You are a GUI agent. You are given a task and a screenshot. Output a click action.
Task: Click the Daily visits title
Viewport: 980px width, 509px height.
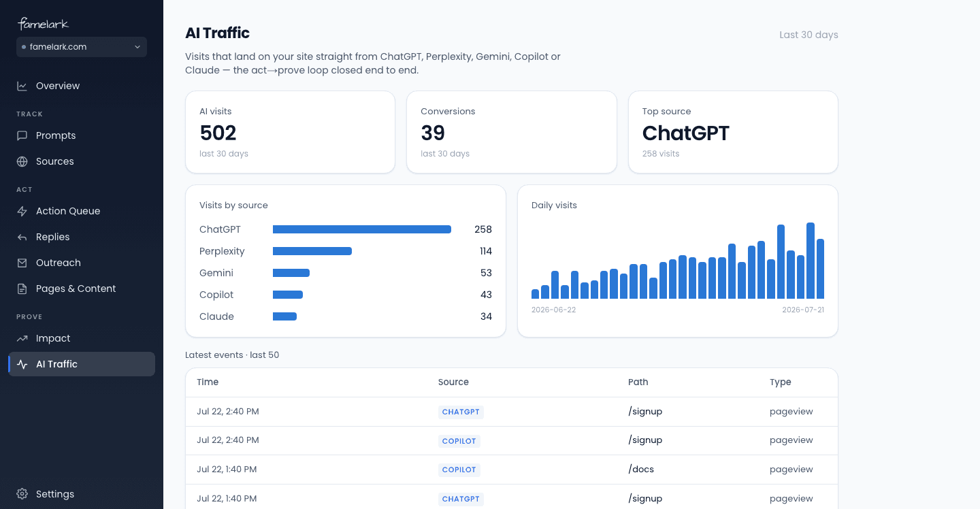[554, 206]
